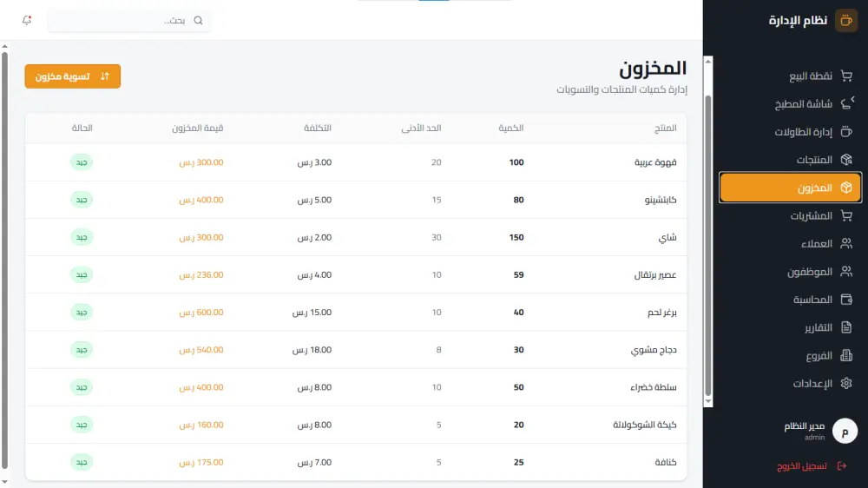Image resolution: width=868 pixels, height=488 pixels.
Task: Select the قهوة عربية product name
Action: [655, 162]
